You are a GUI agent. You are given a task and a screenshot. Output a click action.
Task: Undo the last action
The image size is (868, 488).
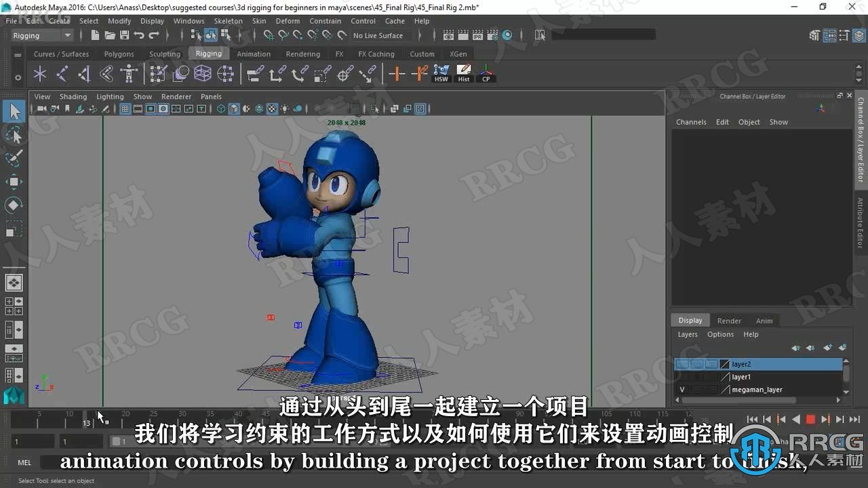pyautogui.click(x=139, y=35)
